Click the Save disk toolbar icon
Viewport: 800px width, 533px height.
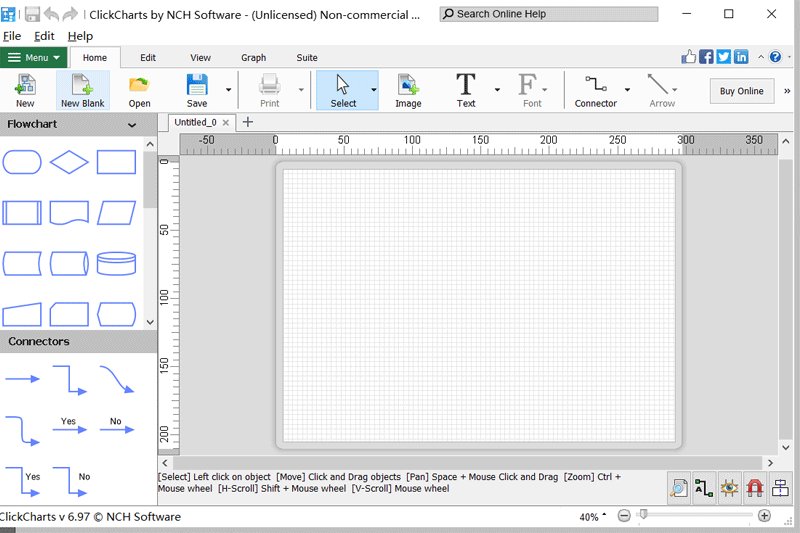point(196,90)
